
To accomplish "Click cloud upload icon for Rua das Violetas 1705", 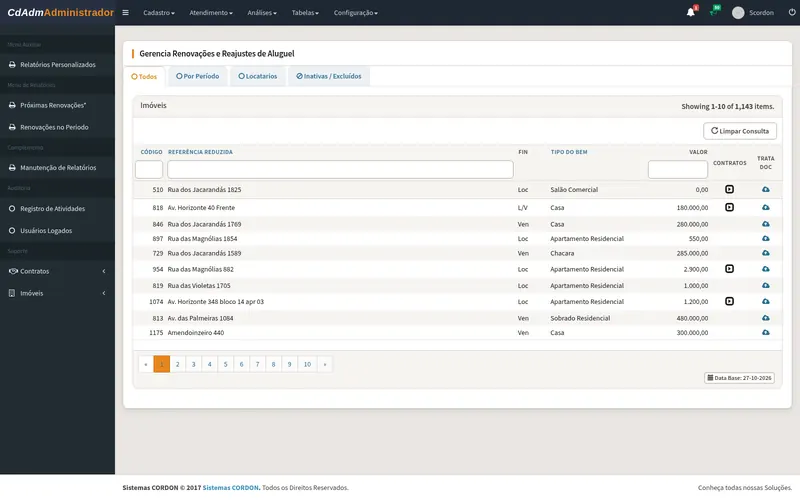I will click(765, 286).
